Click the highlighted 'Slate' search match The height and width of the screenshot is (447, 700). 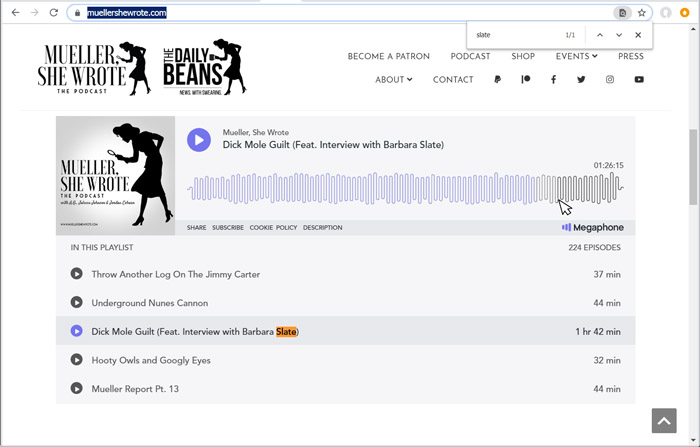click(286, 331)
